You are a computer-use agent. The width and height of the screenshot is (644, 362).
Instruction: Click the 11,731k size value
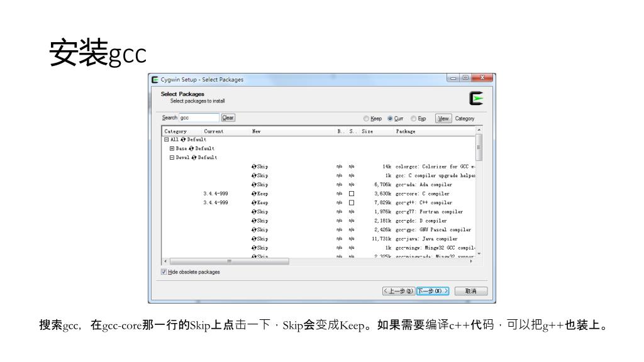coord(382,239)
